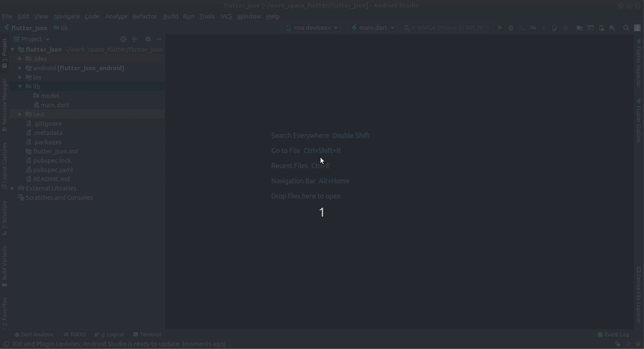Image resolution: width=644 pixels, height=349 pixels.
Task: Open the VCS menu
Action: [226, 16]
